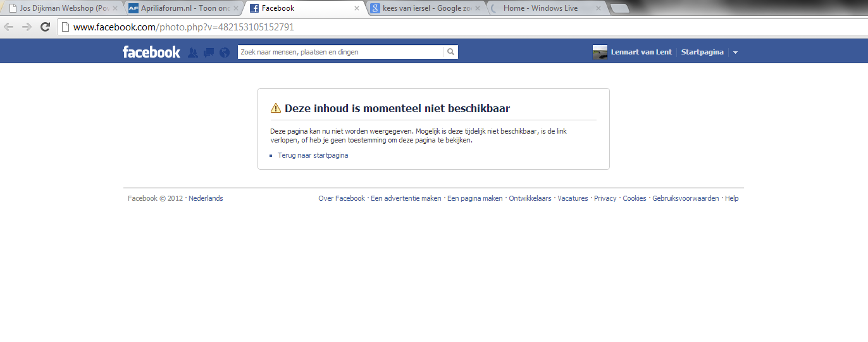Click the page icon in address bar
The width and height of the screenshot is (868, 342).
(66, 27)
